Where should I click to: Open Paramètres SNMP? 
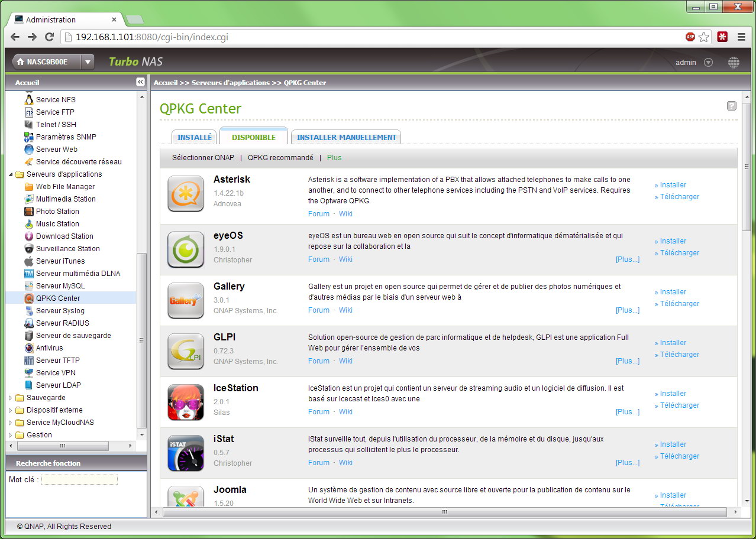(66, 137)
